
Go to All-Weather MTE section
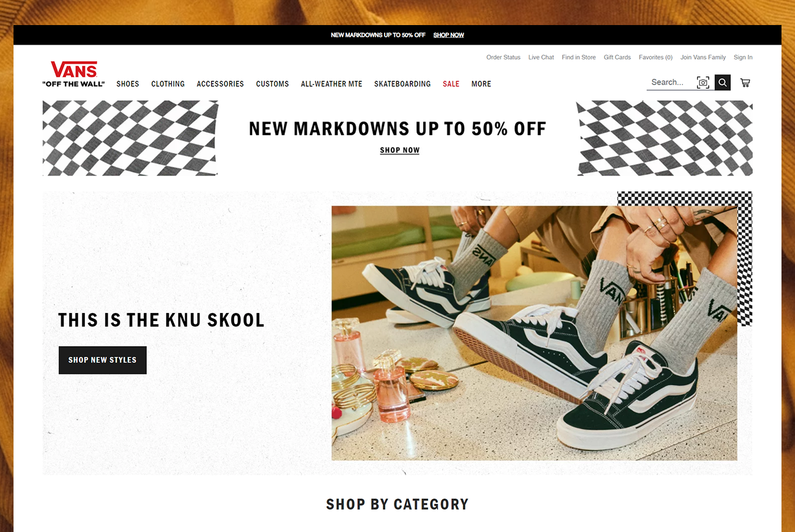coord(331,84)
